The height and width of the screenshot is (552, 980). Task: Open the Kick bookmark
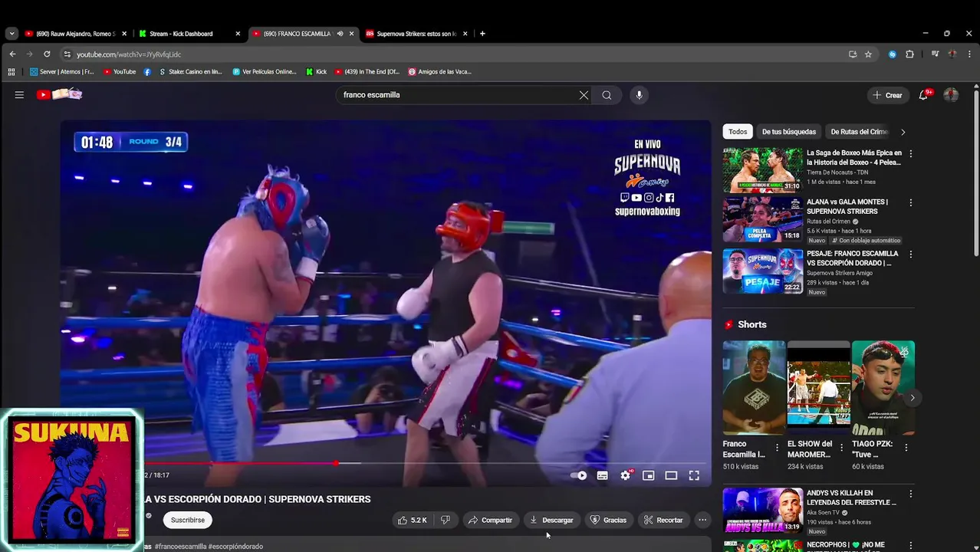coord(316,71)
